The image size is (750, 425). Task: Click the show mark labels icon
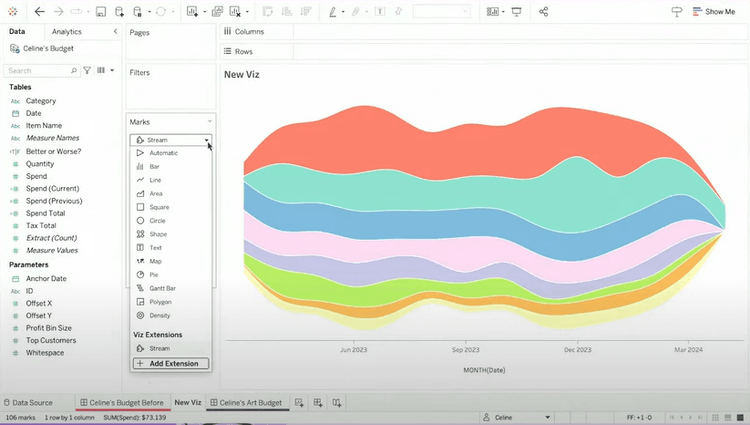[x=380, y=12]
